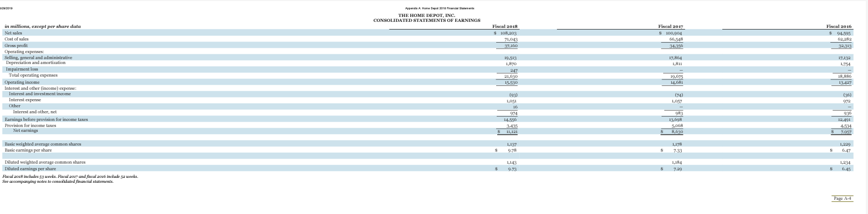Click the '247' impairment loss value

(514, 70)
